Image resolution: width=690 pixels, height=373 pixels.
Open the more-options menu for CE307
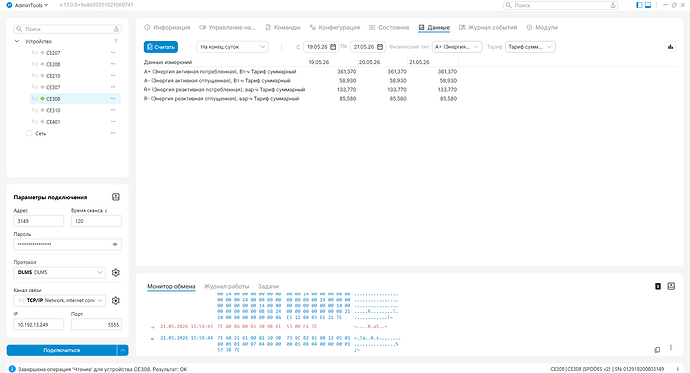pyautogui.click(x=113, y=87)
